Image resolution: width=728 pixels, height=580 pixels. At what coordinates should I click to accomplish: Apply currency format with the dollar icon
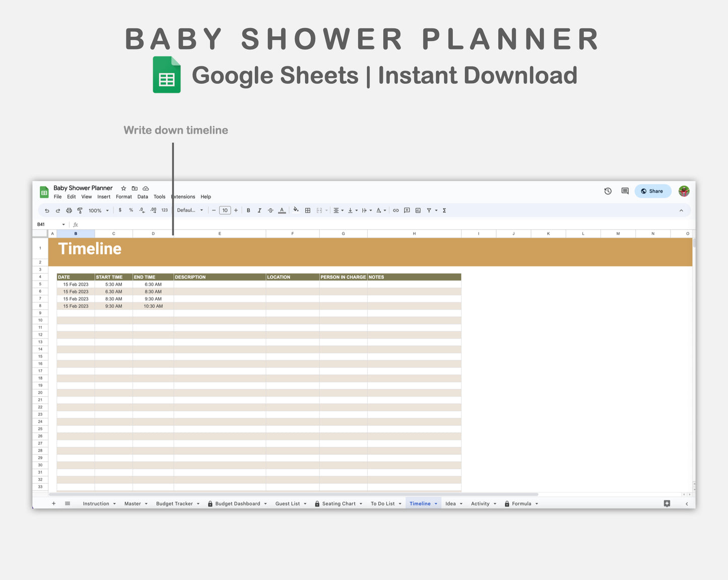click(x=119, y=210)
